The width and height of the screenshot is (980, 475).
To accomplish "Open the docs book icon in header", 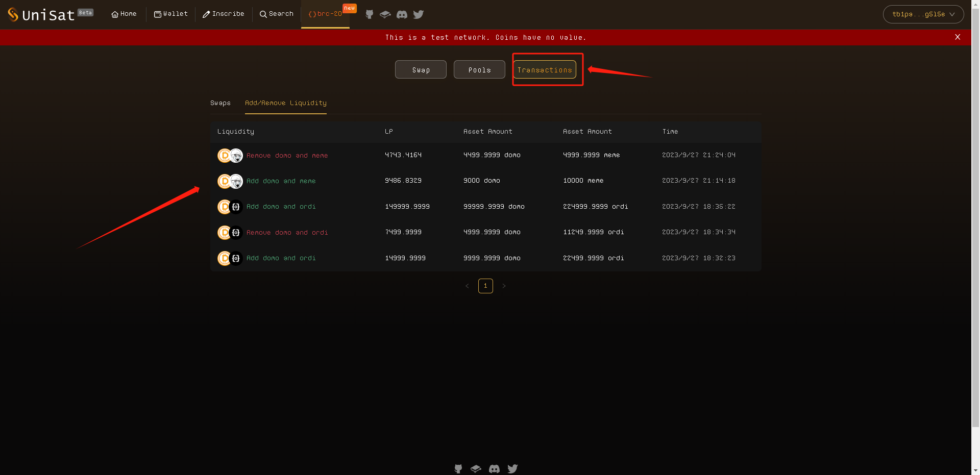I will click(x=385, y=14).
